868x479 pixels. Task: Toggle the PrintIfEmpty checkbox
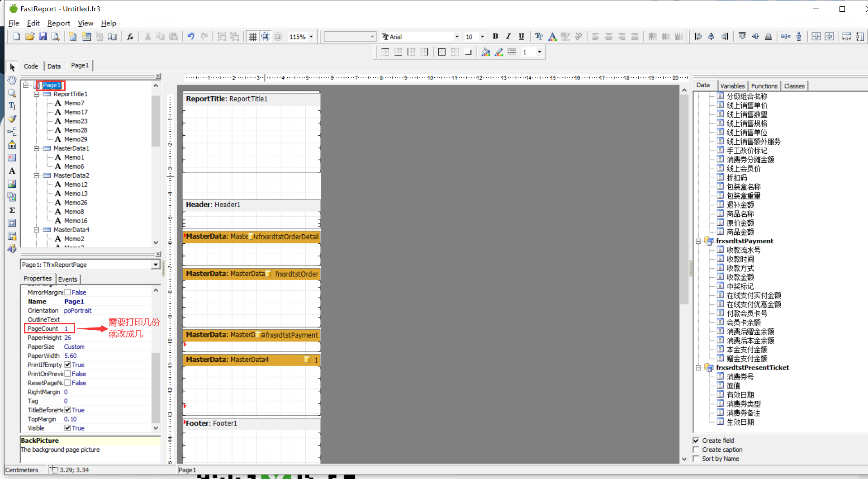coord(67,365)
